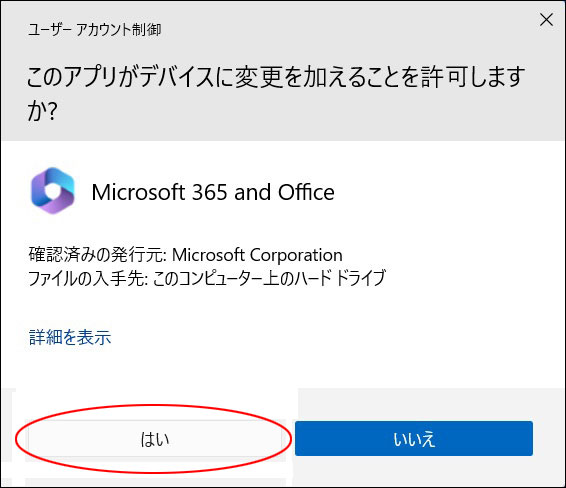The height and width of the screenshot is (488, 566).
Task: Click はい to allow the changes
Action: (x=155, y=439)
